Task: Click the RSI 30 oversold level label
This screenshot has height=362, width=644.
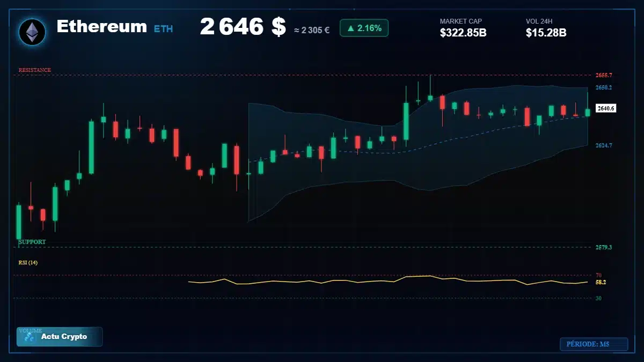Action: 598,298
